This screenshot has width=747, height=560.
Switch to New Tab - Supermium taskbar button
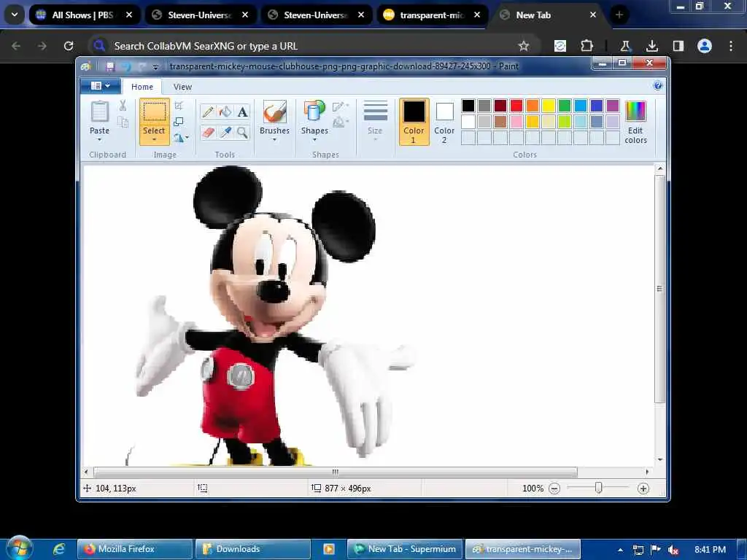405,549
